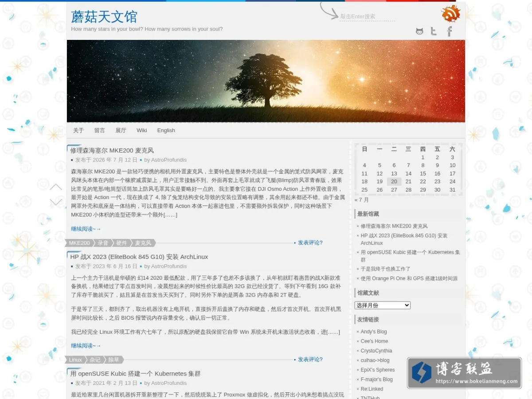Open the Wiki menu item

(142, 130)
